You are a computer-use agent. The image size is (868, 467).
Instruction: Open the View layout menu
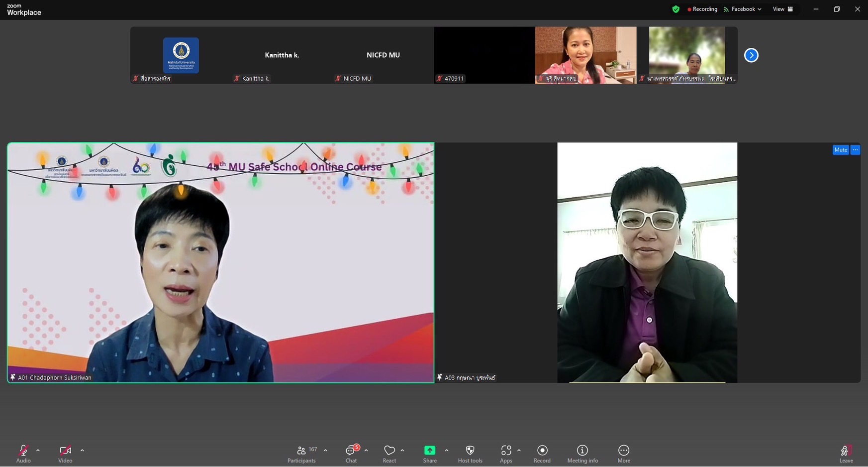click(x=782, y=9)
